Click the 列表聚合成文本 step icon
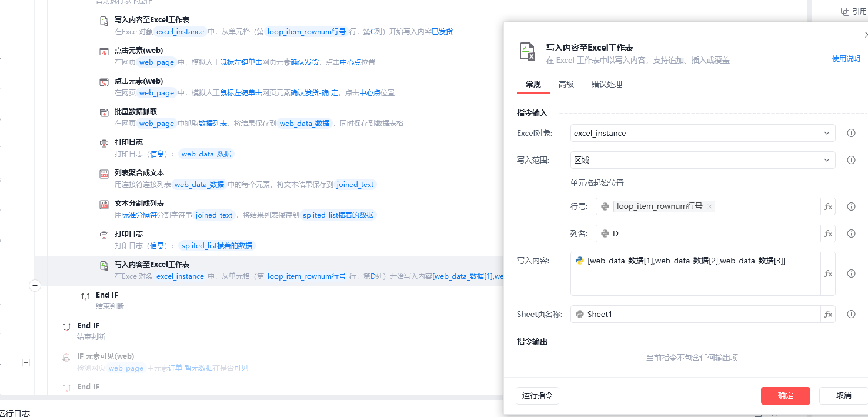Viewport: 868px width, 417px height. coord(104,174)
